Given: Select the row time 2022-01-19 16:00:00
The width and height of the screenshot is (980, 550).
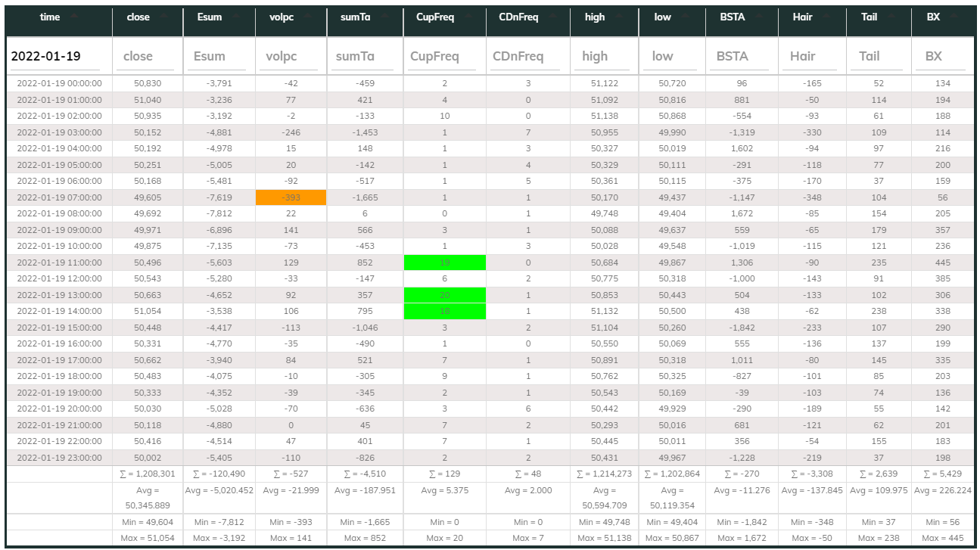Looking at the screenshot, I should [59, 343].
